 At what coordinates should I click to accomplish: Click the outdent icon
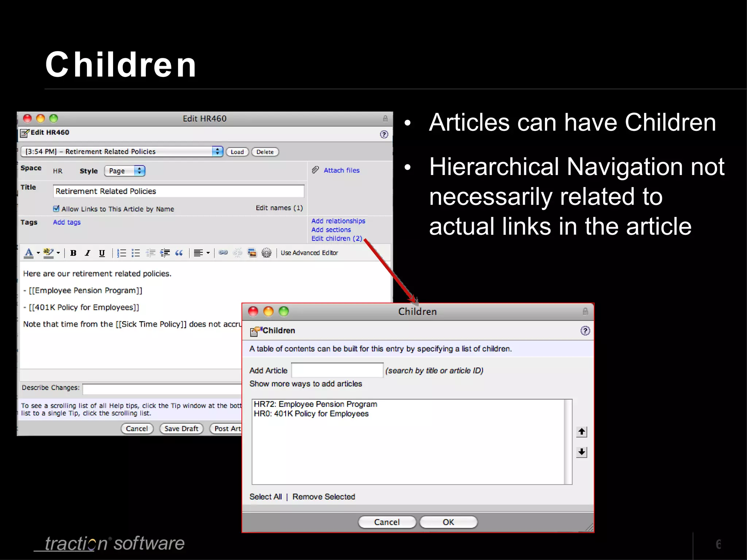click(x=150, y=253)
